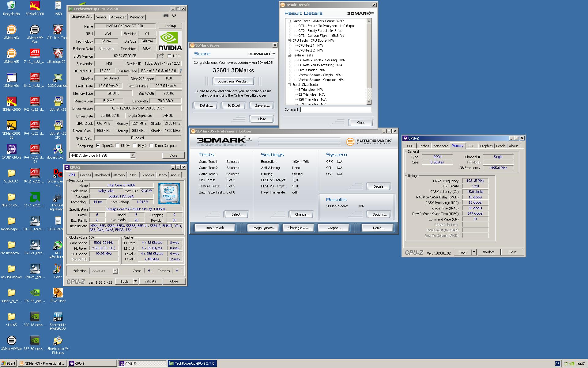Open Tools dropdown arrow in CPU-Z Memory window

pyautogui.click(x=474, y=252)
